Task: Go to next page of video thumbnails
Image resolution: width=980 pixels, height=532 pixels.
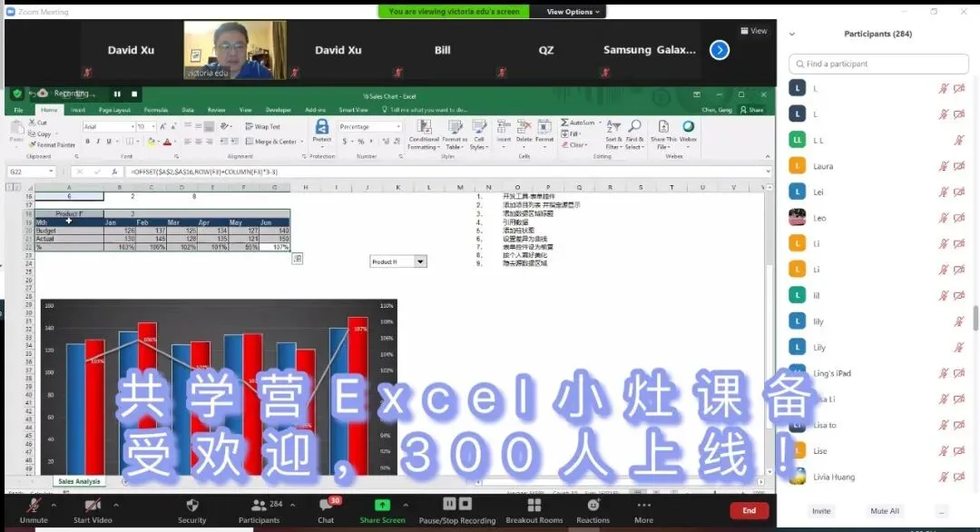Action: (720, 50)
